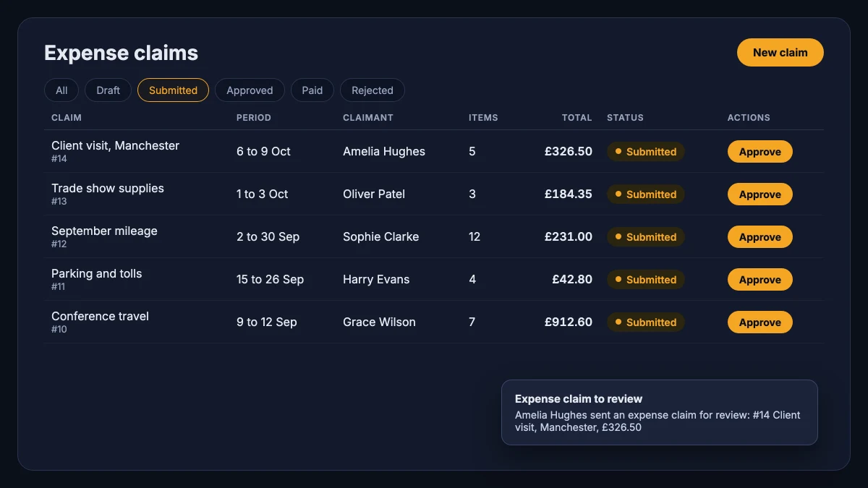Open claim September mileage
This screenshot has width=868, height=488.
pyautogui.click(x=104, y=231)
